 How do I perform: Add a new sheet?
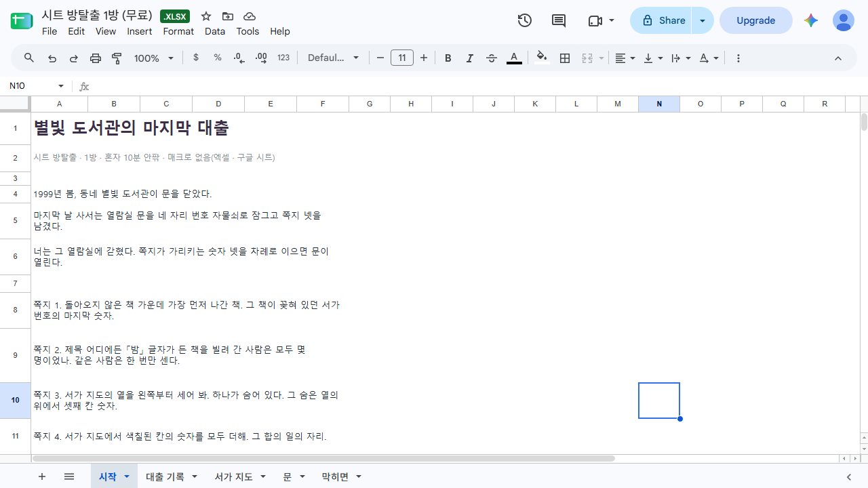(42, 476)
